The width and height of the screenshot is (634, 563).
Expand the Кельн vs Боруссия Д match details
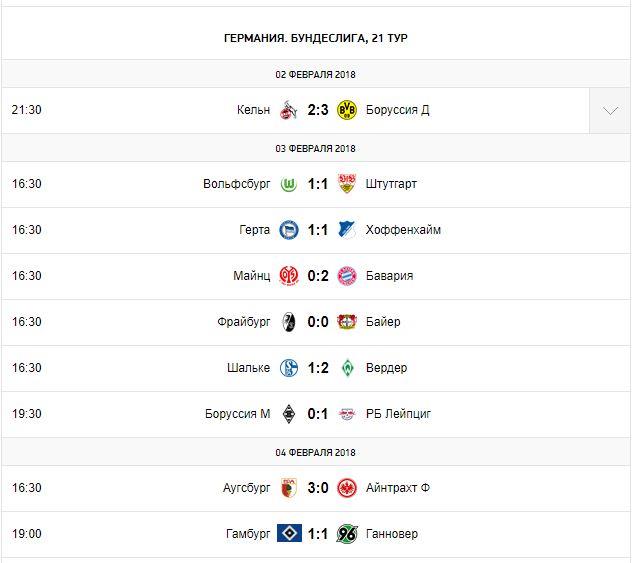click(x=610, y=110)
